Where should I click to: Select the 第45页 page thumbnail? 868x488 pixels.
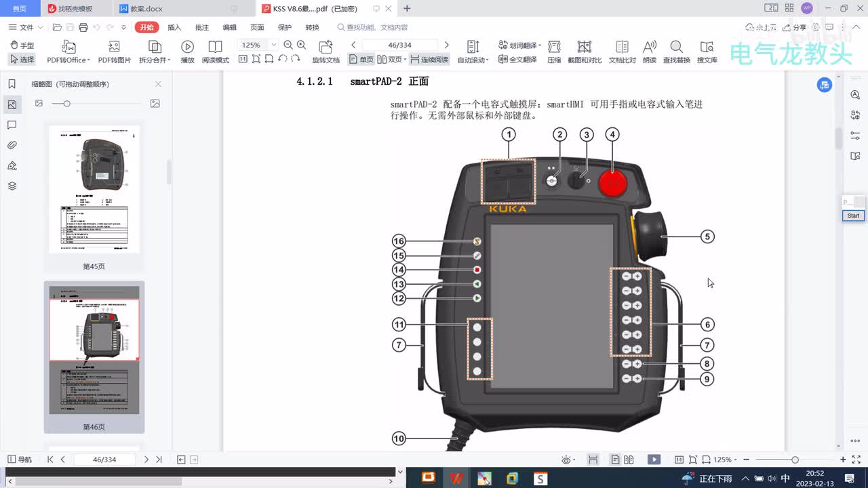pyautogui.click(x=94, y=189)
